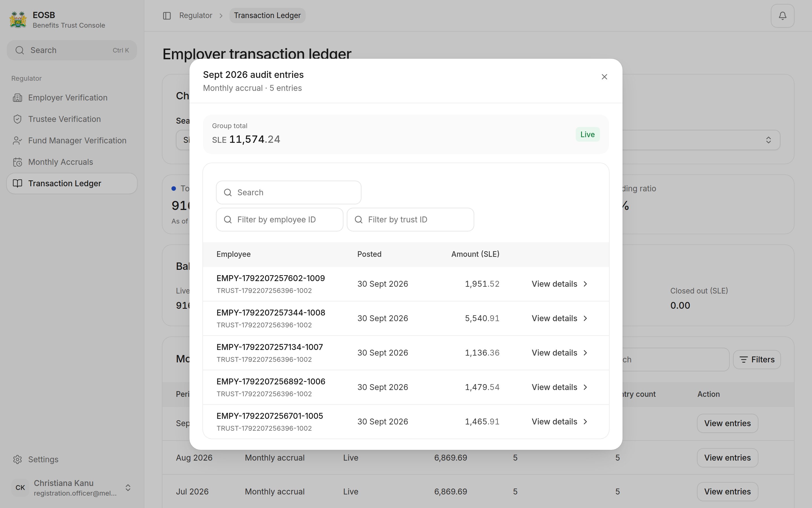Viewport: 812px width, 508px height.
Task: Click the Live status badge
Action: click(x=588, y=135)
